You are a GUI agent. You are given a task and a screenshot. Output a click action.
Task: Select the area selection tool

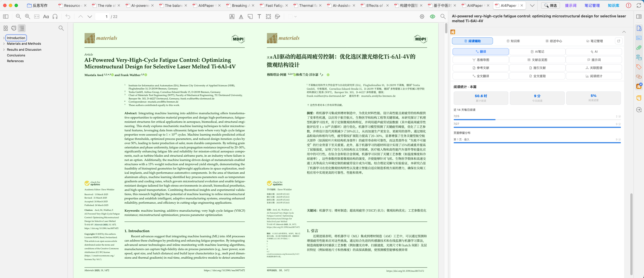point(268,17)
